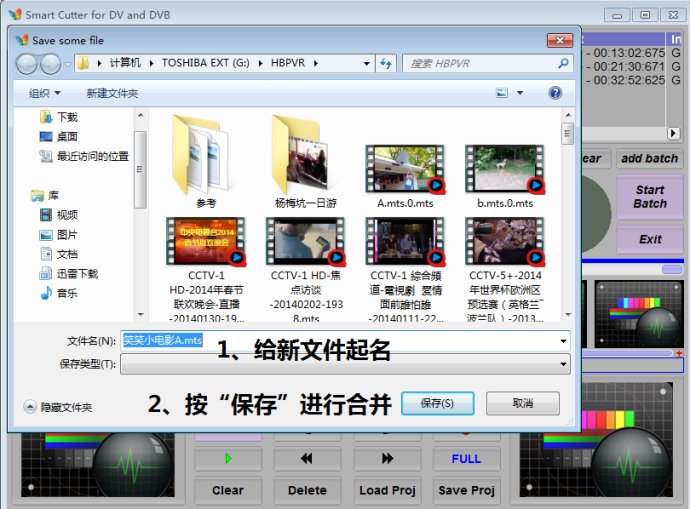The width and height of the screenshot is (690, 509).
Task: Select the CCTV-1 HD-2014年春节联欢晚会 video
Action: (206, 269)
